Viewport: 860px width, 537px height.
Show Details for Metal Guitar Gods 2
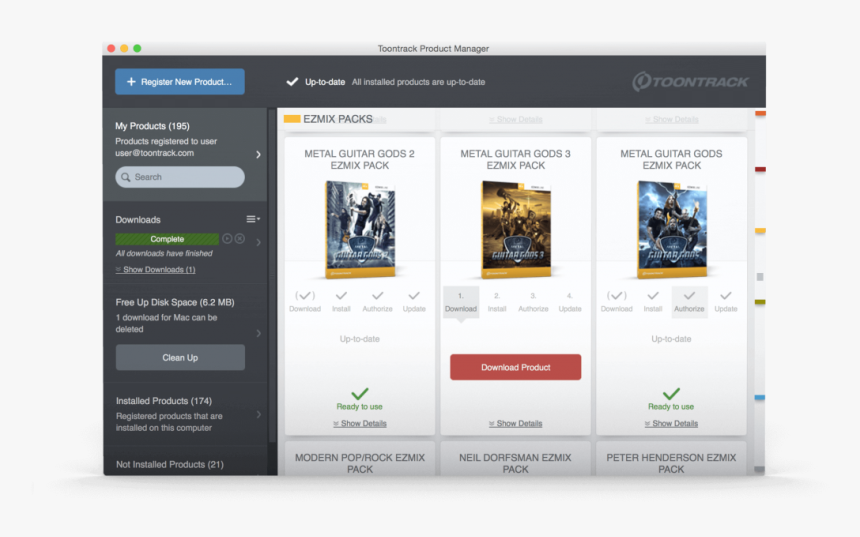360,423
